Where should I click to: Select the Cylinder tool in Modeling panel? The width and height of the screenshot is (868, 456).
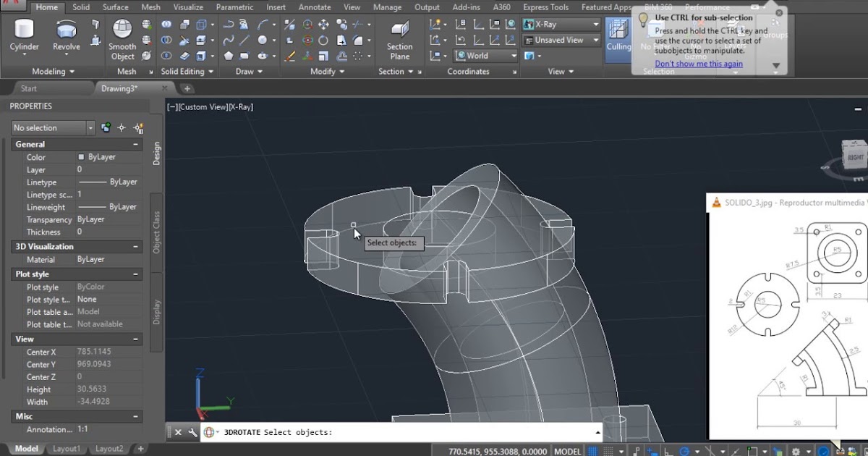[24, 33]
